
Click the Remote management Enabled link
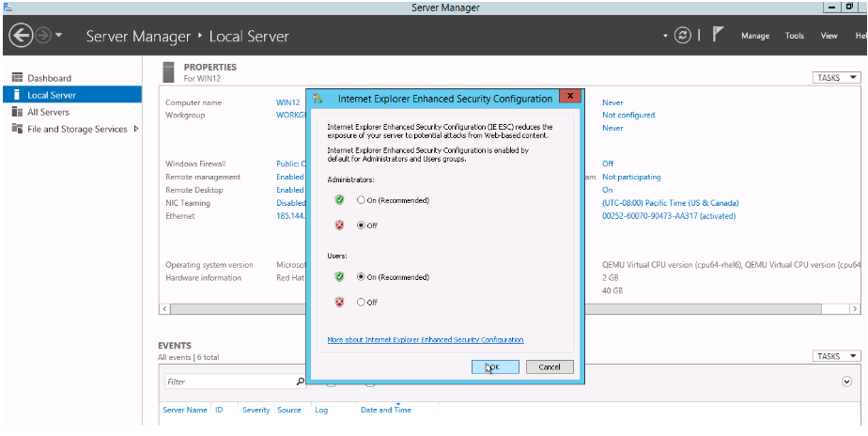290,177
